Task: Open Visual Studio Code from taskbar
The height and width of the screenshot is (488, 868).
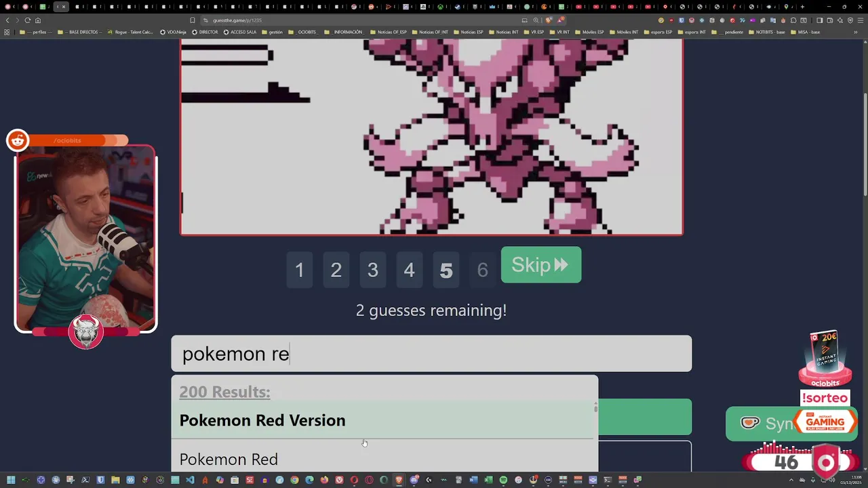Action: tap(190, 480)
